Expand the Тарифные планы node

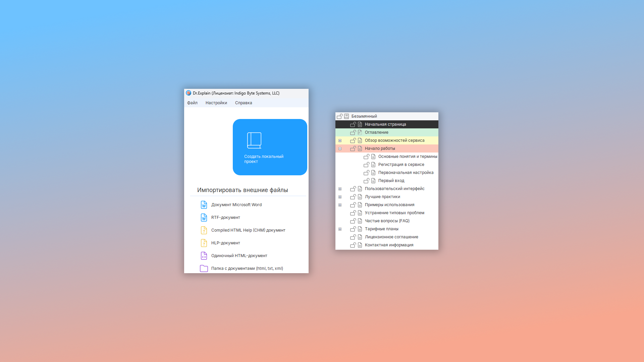340,229
